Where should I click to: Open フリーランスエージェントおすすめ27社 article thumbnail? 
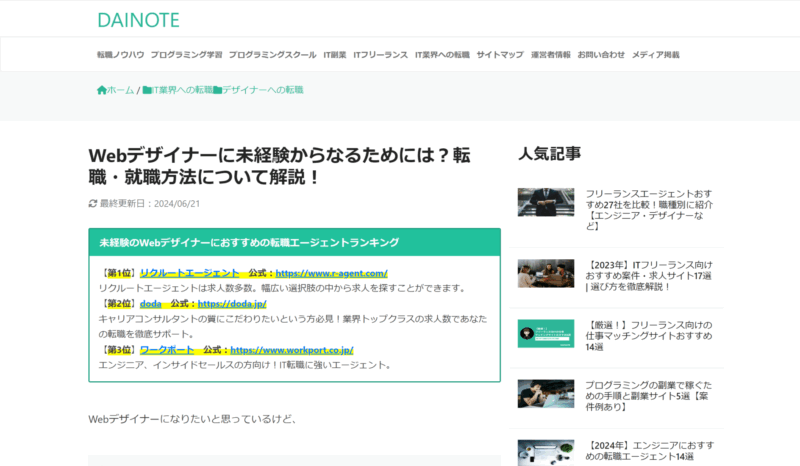(x=545, y=202)
